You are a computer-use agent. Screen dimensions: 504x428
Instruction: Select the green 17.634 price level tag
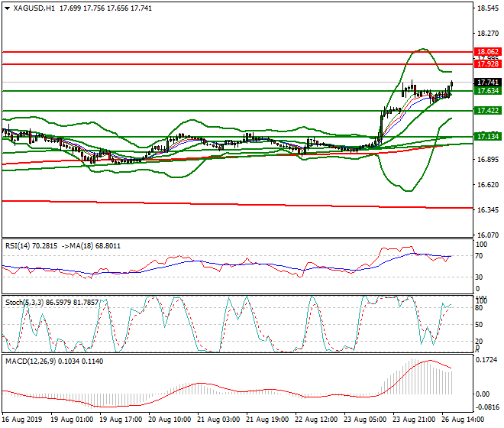click(487, 91)
